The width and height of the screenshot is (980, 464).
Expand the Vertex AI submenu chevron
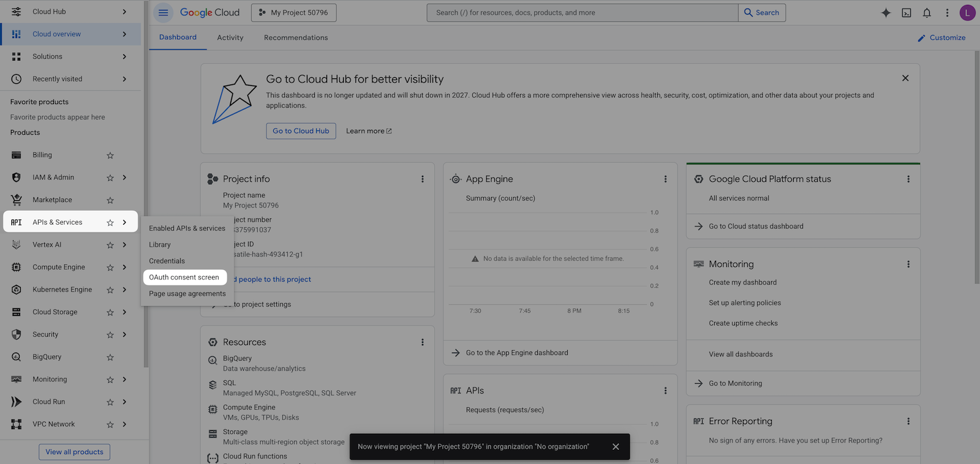[x=124, y=245]
